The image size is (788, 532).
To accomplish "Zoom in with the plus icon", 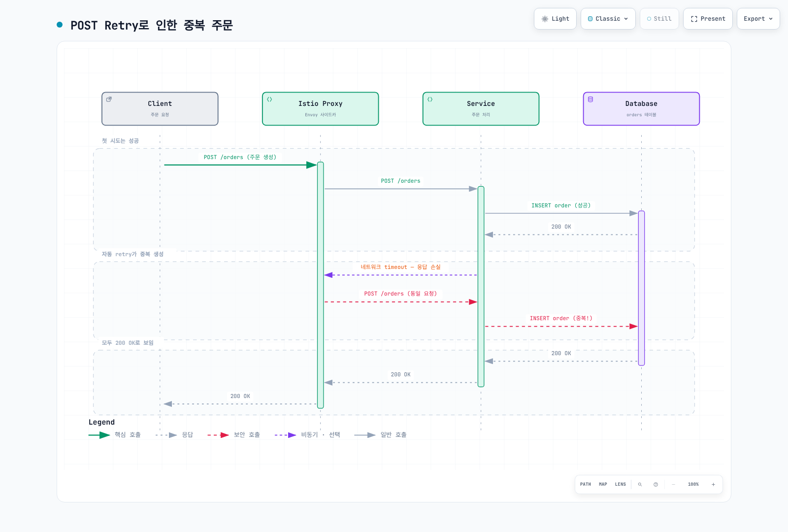I will click(x=713, y=484).
